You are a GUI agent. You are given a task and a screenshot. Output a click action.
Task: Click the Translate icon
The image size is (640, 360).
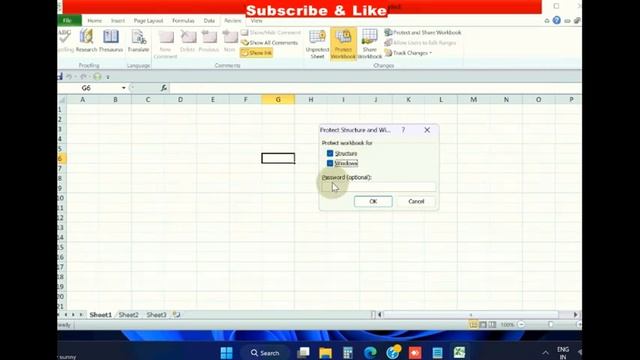(138, 41)
